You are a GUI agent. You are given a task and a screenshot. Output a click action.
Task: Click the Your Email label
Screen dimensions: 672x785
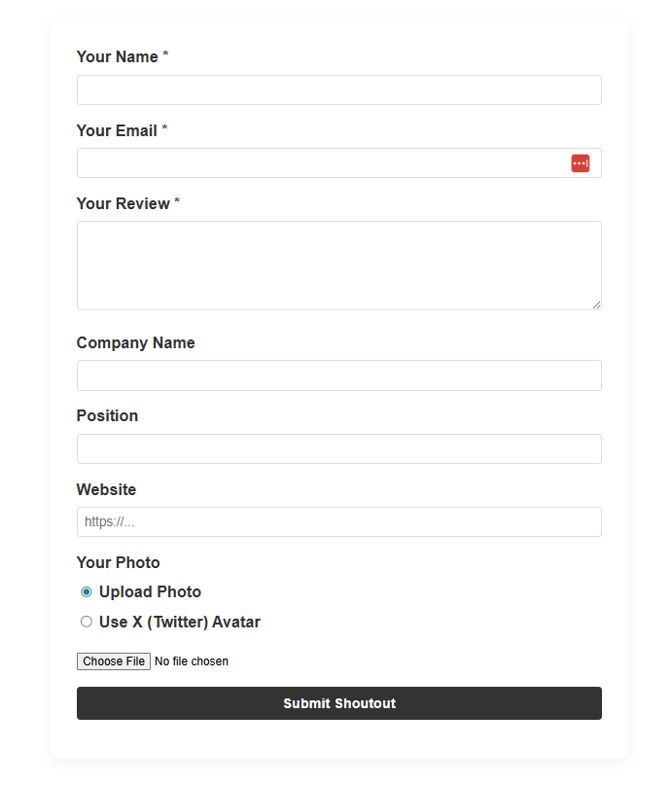[x=114, y=130]
